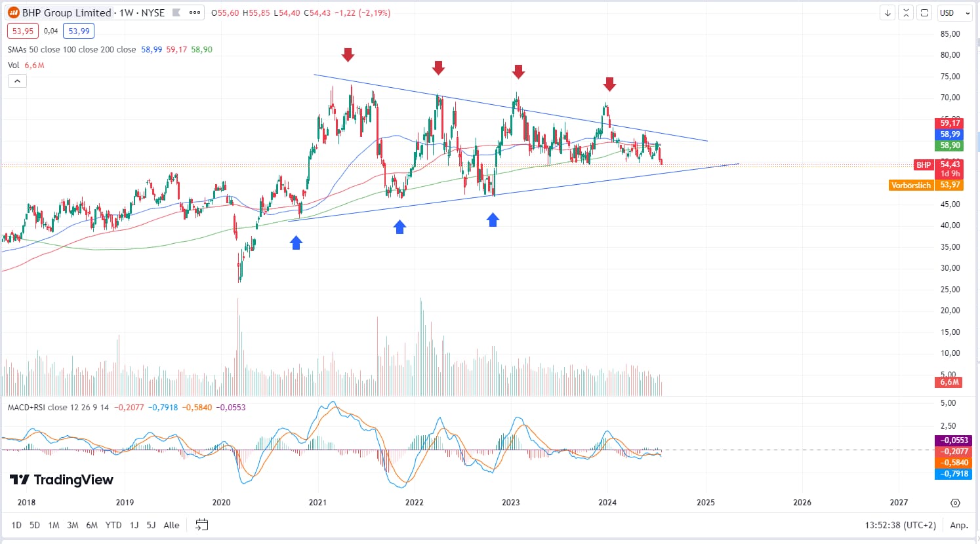Click the blue -0,7918 indicator value label
The width and height of the screenshot is (980, 544).
[953, 474]
